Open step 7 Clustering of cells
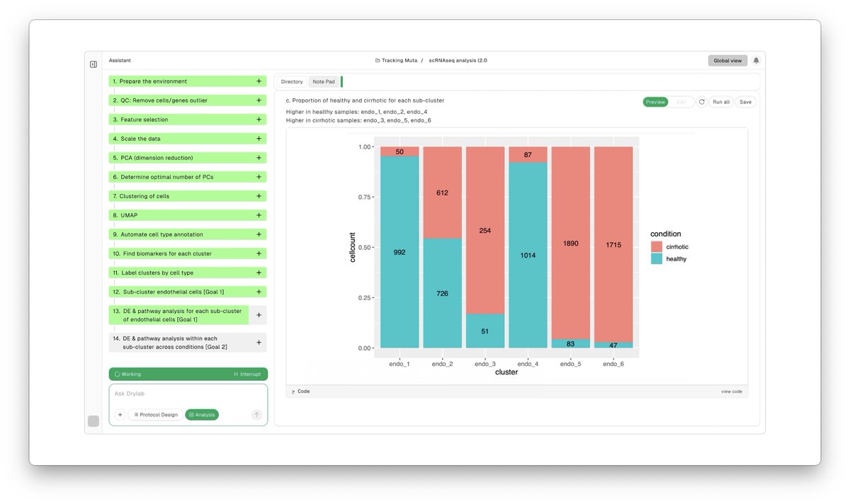 pos(188,196)
